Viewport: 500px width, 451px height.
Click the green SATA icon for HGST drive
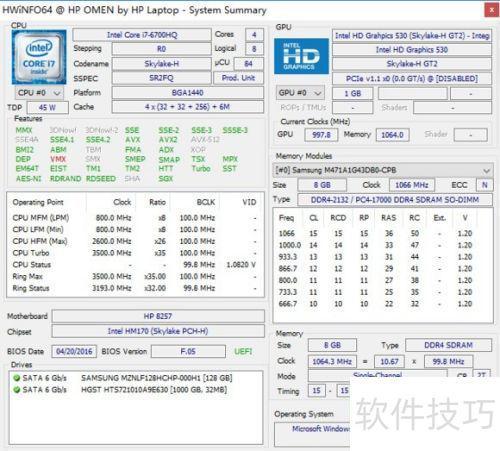(x=16, y=390)
